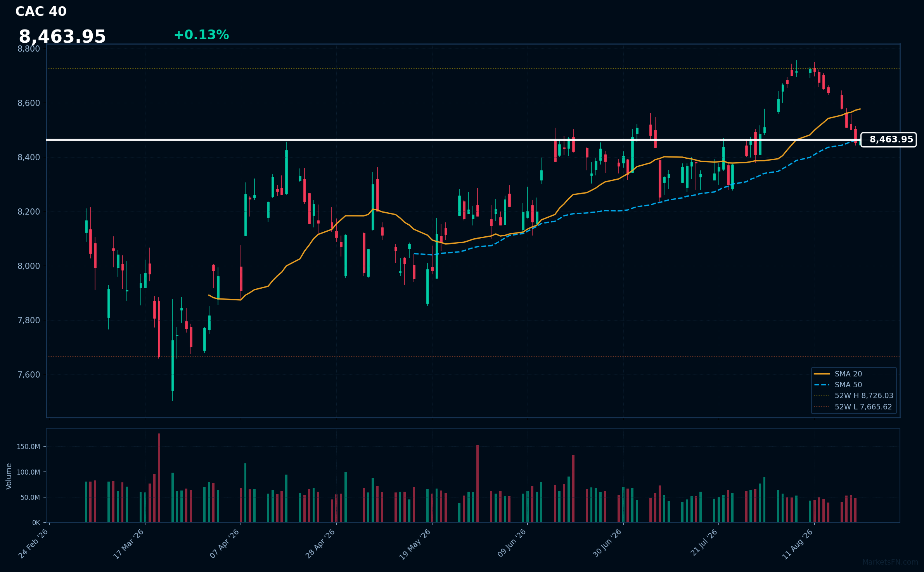
Task: Click the 8,600 price axis label
Action: point(29,103)
